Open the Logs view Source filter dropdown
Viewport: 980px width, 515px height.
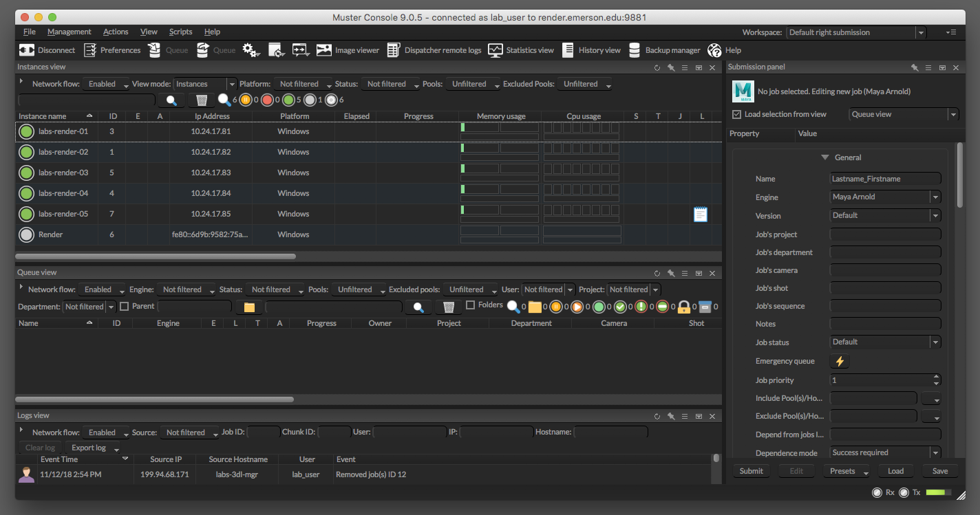point(189,432)
